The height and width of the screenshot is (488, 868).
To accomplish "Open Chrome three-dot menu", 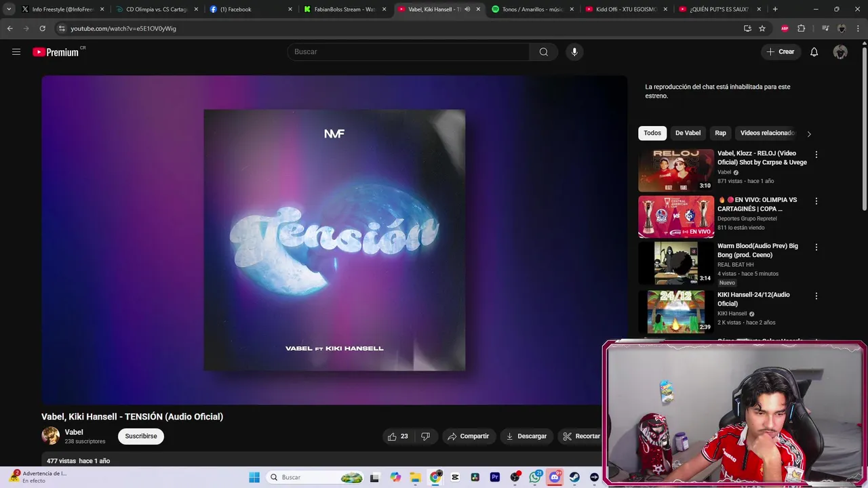I will point(859,28).
